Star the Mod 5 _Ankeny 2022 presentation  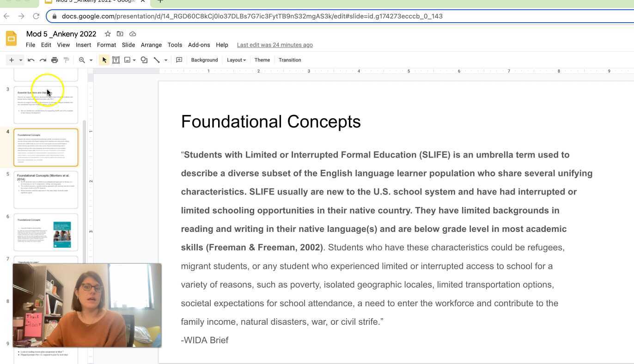click(108, 34)
